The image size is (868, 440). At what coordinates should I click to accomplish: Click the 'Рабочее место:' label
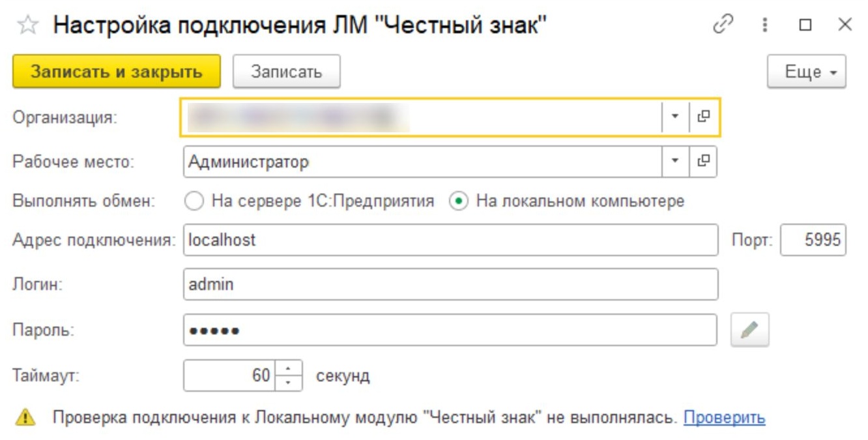point(74,162)
